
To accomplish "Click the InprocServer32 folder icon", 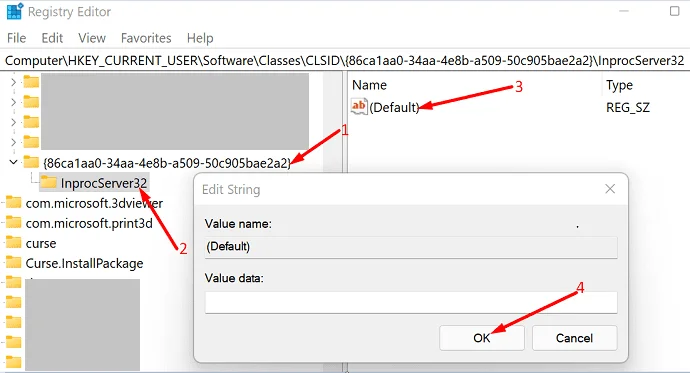I will pos(48,182).
